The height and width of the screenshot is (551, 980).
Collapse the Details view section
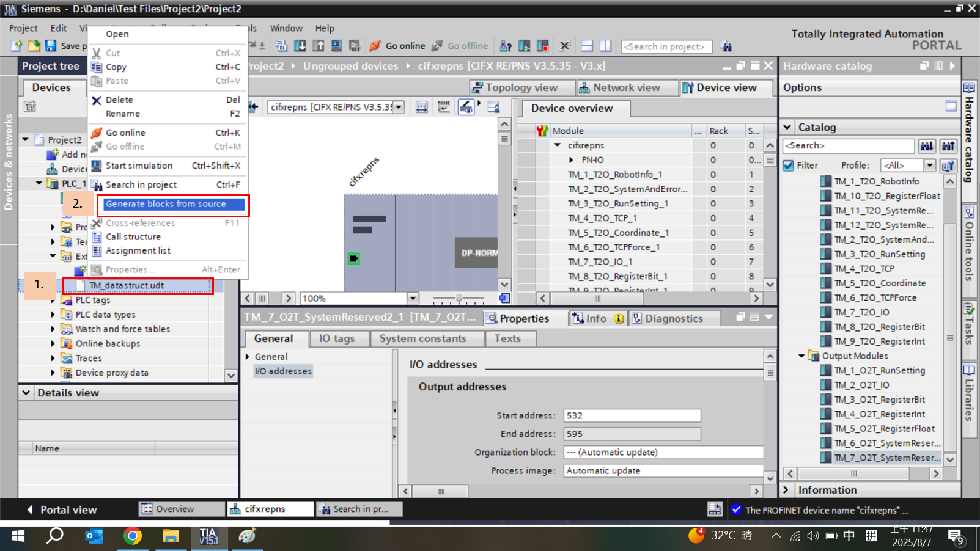click(26, 393)
